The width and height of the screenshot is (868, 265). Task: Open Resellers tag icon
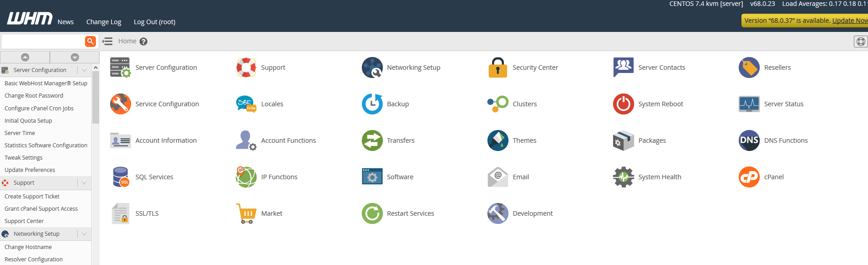pos(749,68)
